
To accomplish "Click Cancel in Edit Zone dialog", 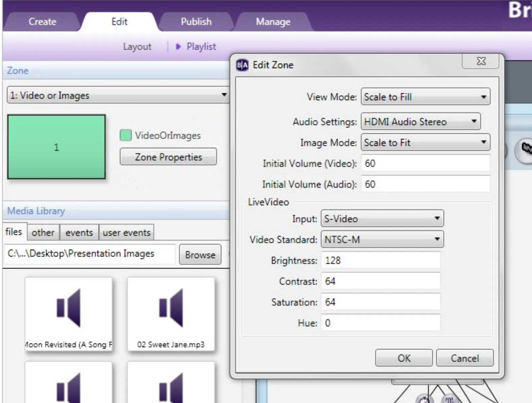I will 465,358.
